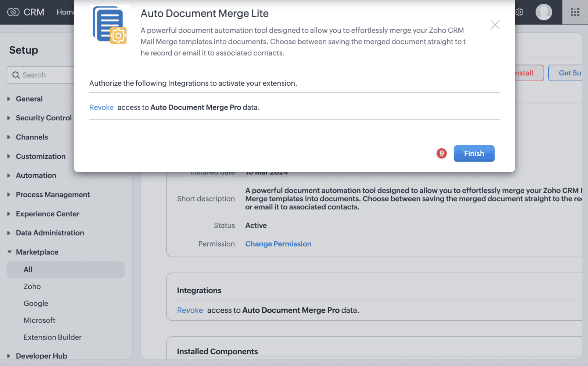
Task: Click the Short description label
Action: pyautogui.click(x=206, y=199)
